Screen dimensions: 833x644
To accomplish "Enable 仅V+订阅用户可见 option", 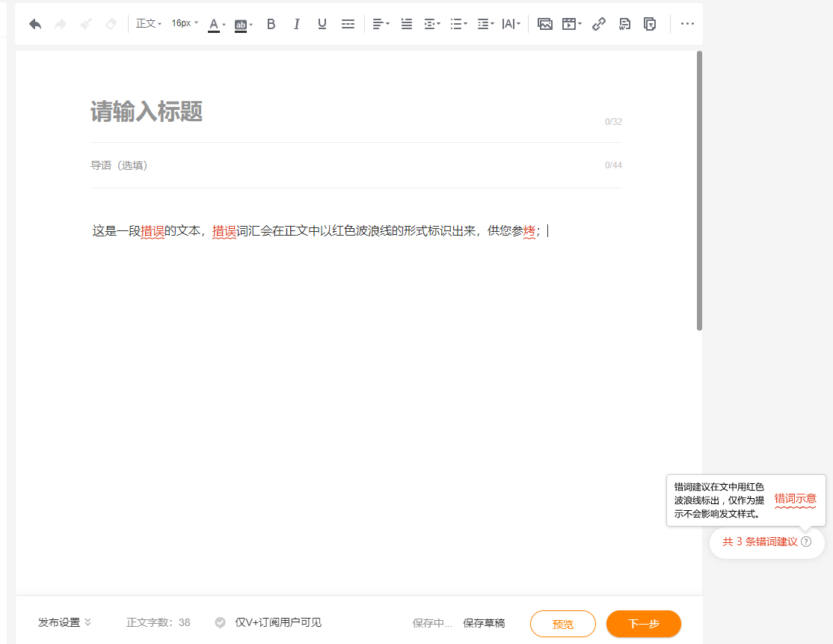I will (x=220, y=622).
